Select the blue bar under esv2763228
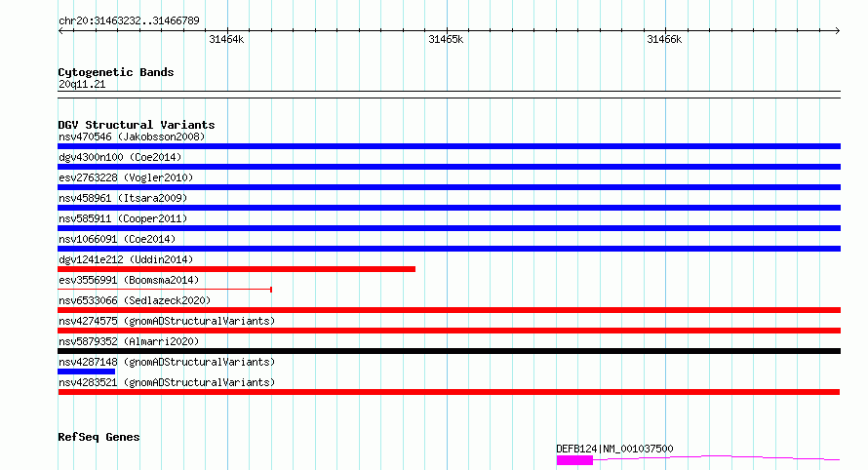This screenshot has width=868, height=470. 449,187
